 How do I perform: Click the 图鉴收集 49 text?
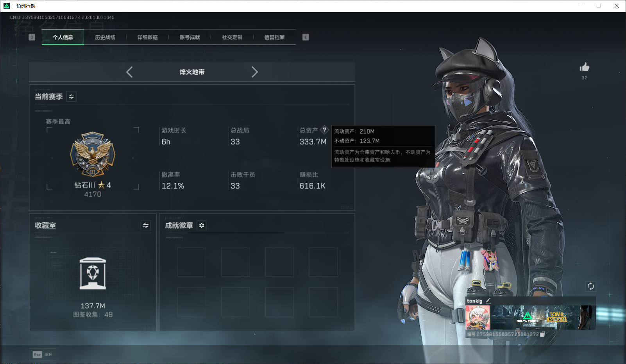tap(93, 314)
